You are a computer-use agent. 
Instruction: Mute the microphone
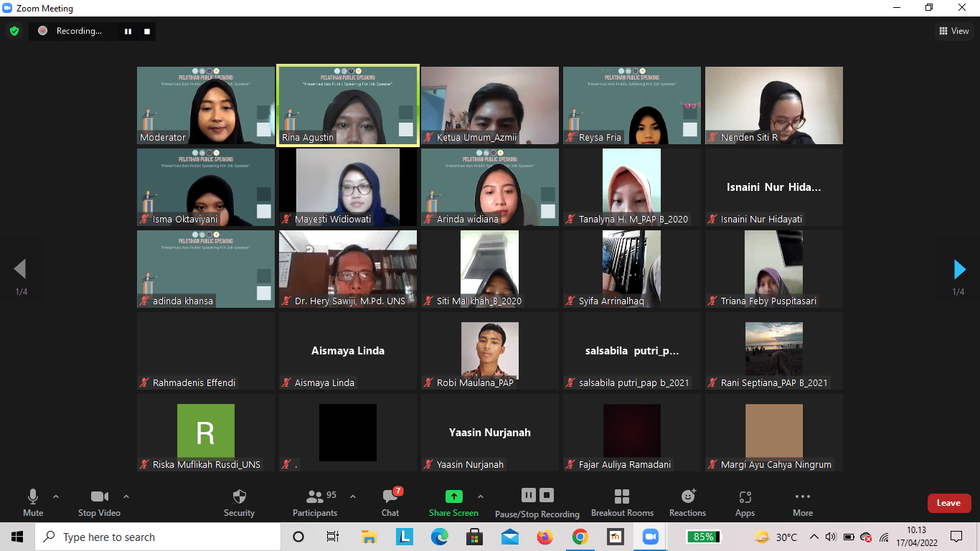pyautogui.click(x=33, y=496)
